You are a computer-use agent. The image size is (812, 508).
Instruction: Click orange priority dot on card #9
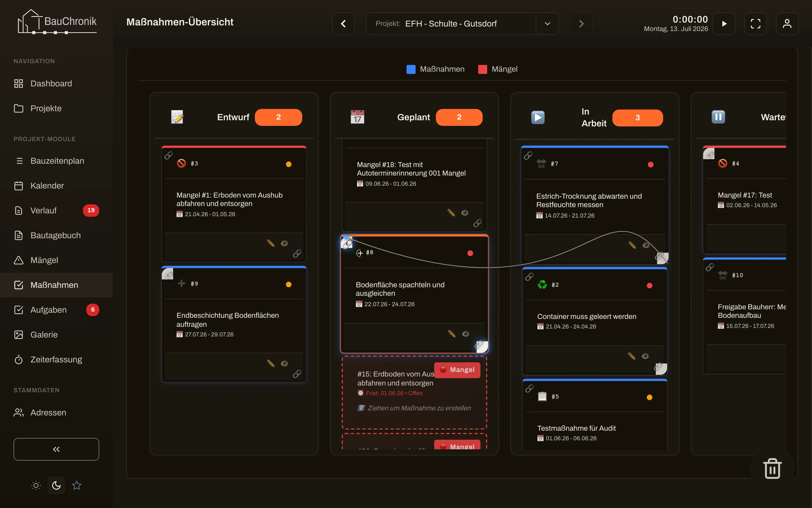[288, 284]
